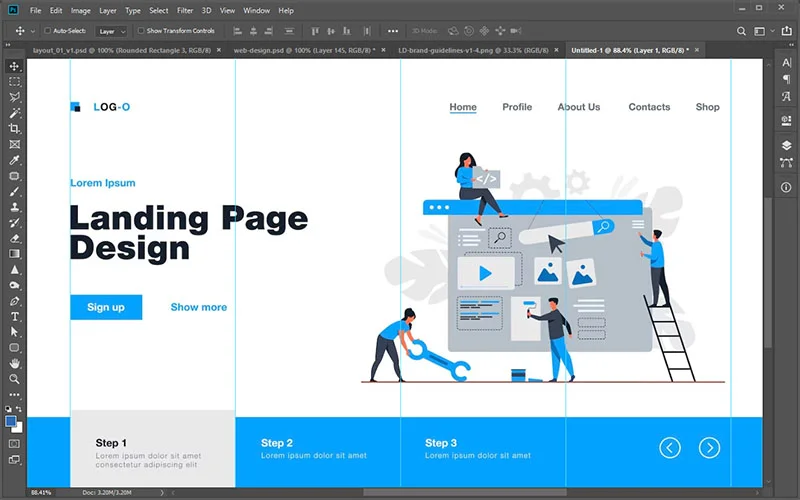Select the Sharpen tool triangle icon

click(14, 269)
